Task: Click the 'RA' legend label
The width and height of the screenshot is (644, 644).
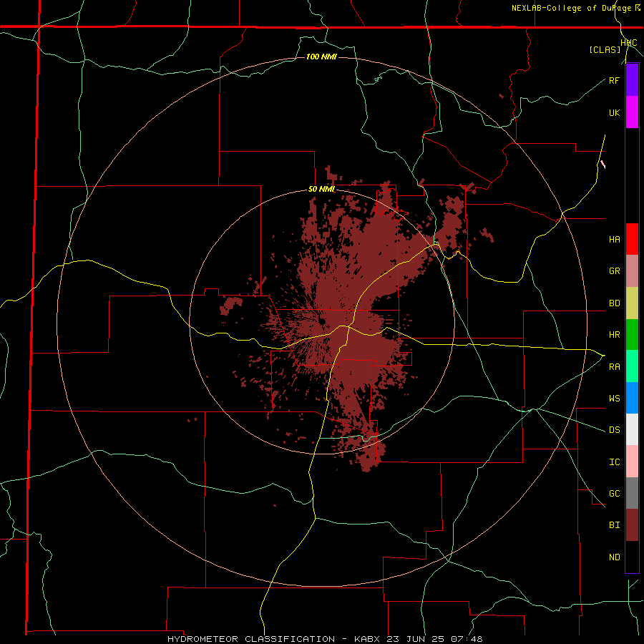Action: 614,367
